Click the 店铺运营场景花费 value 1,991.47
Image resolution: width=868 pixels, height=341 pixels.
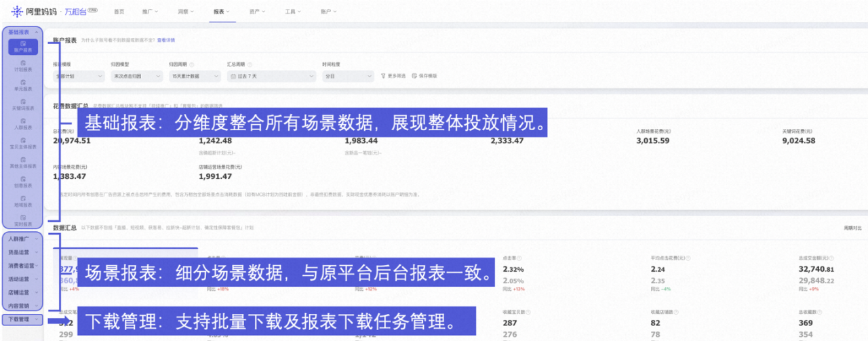click(215, 176)
